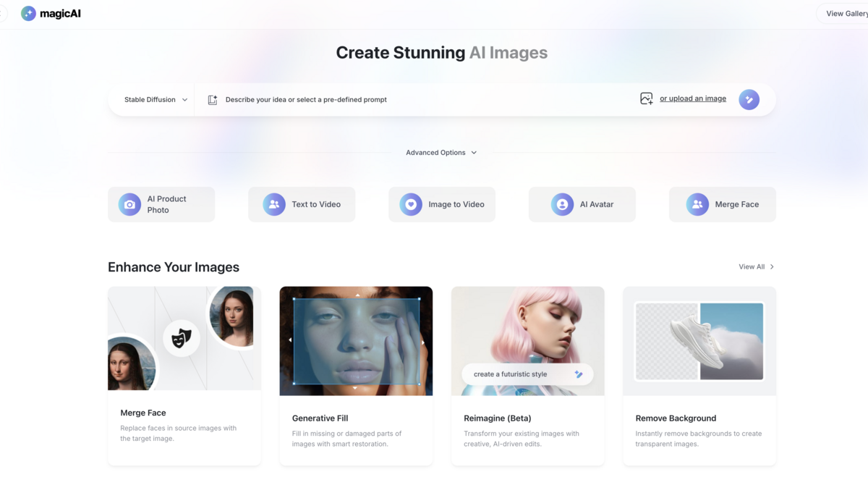
Task: Click the upload image icon
Action: click(647, 98)
